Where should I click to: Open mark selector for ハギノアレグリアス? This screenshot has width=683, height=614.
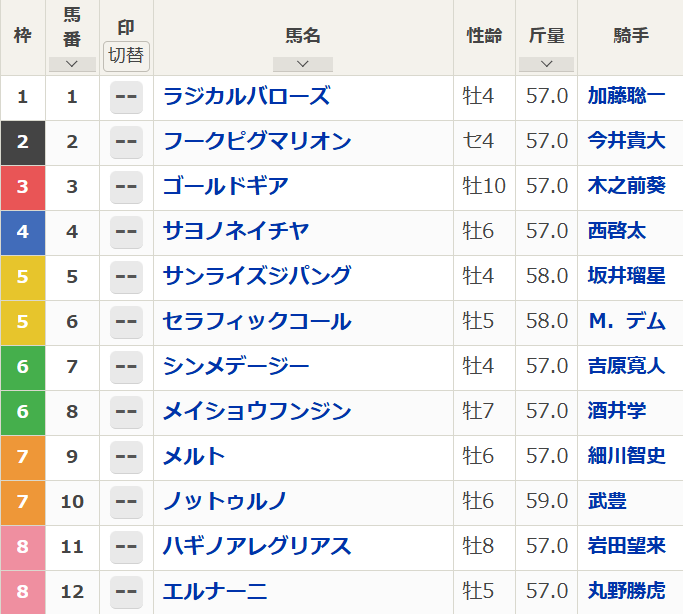[x=126, y=547]
